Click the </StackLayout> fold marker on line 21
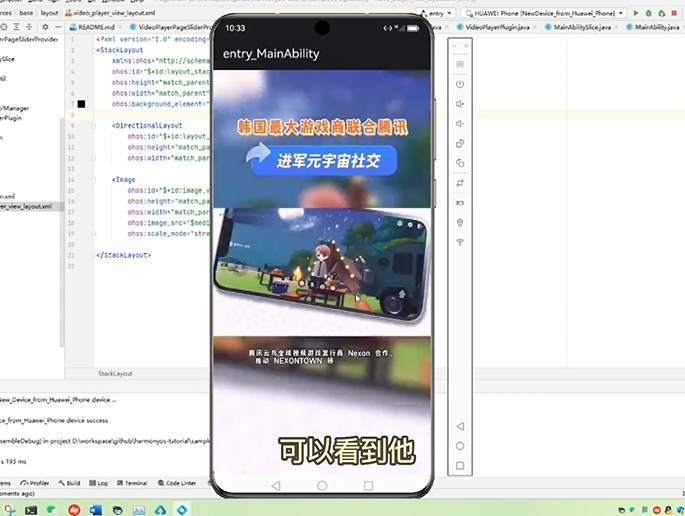Screen dimensions: 685x516 pos(93,255)
